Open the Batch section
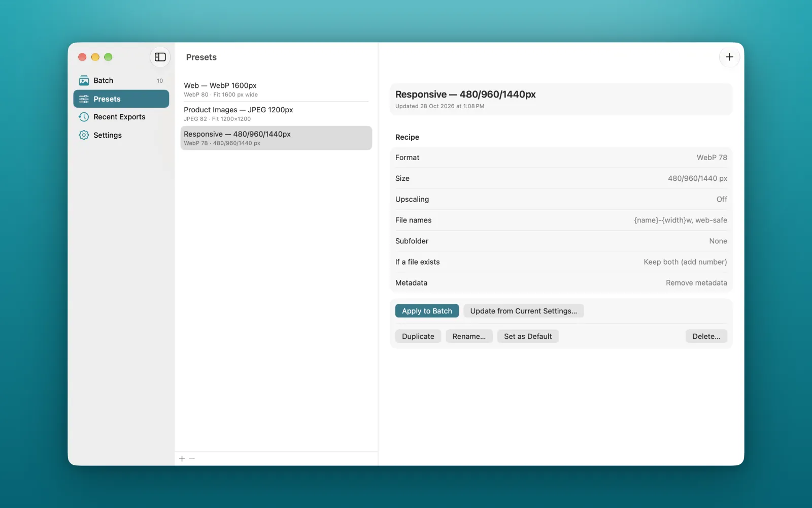 121,80
